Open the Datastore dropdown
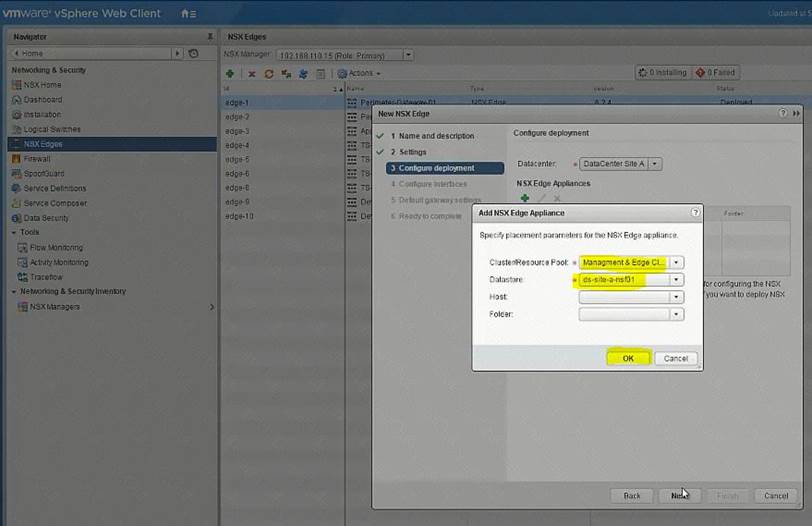 (x=677, y=280)
